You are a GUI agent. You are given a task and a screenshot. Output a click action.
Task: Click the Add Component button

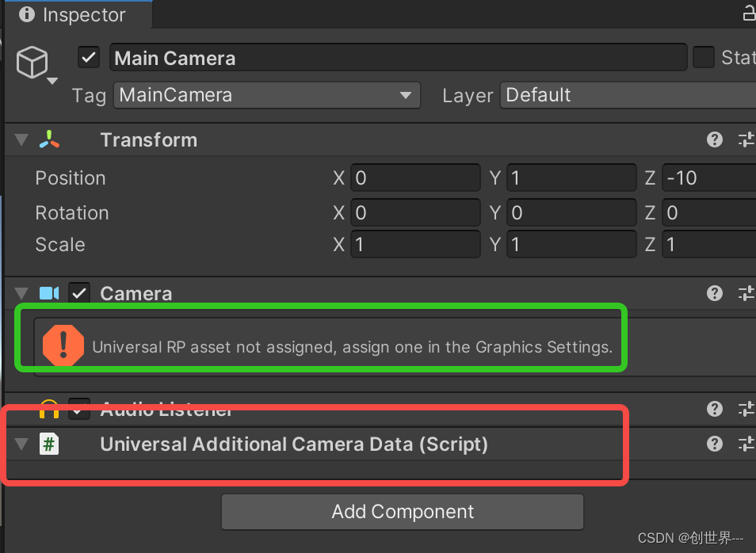coord(402,511)
